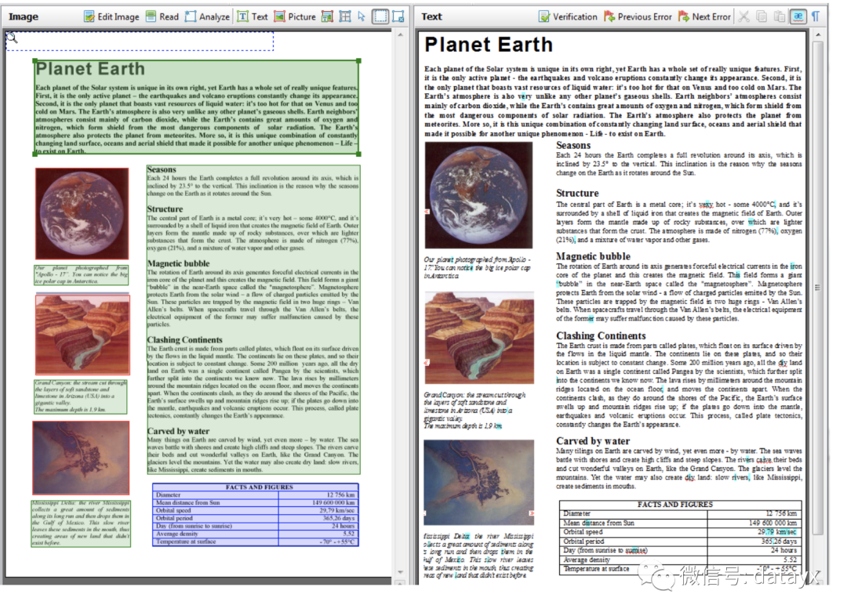847x616 pixels.
Task: Select the Table area drawing tool
Action: point(345,16)
